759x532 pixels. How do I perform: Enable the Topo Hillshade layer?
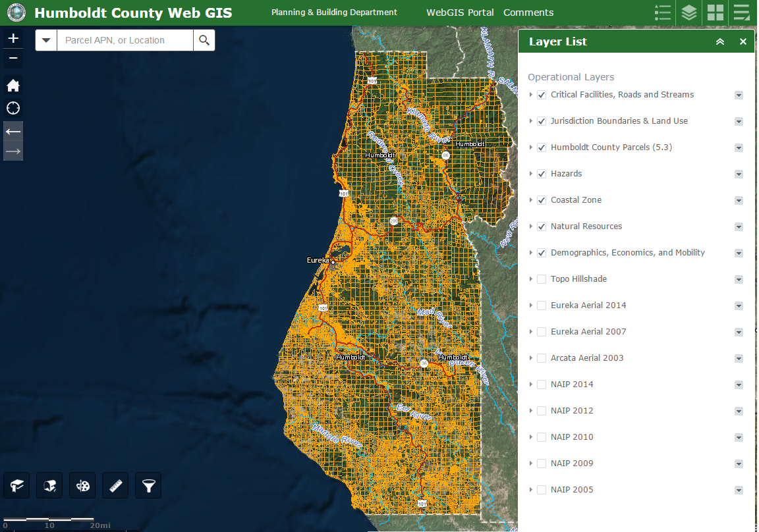point(541,279)
